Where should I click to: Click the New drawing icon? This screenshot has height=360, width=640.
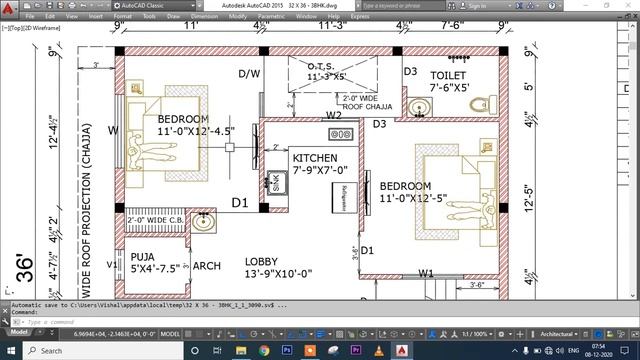point(27,6)
